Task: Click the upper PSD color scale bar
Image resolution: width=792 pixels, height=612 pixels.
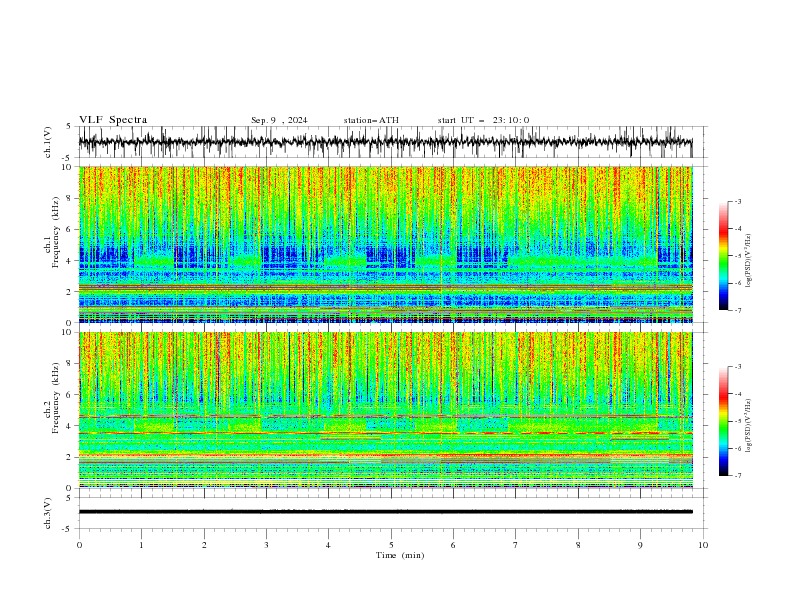Action: [x=724, y=255]
